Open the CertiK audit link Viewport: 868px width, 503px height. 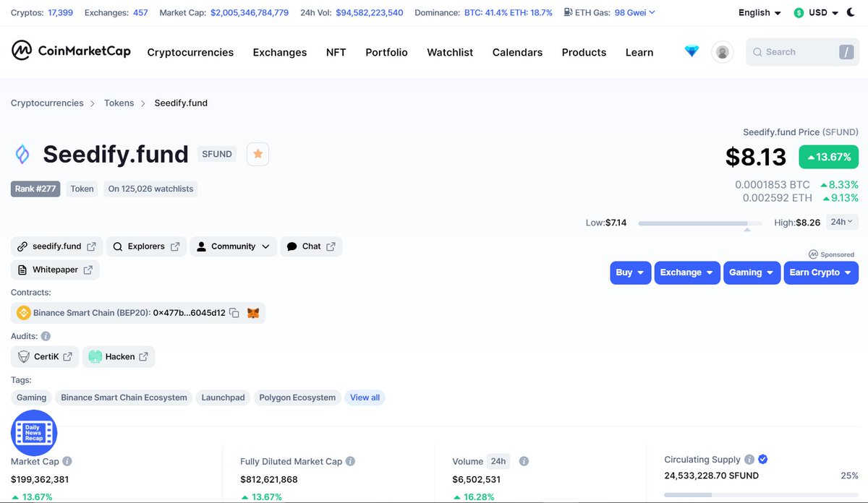click(x=45, y=356)
